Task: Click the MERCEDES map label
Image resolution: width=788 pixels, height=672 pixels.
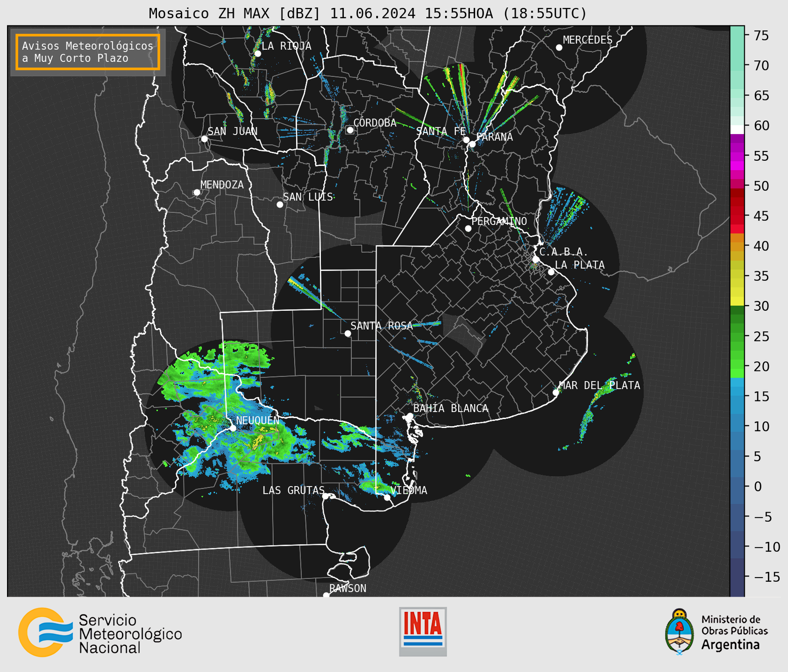Action: pos(587,40)
